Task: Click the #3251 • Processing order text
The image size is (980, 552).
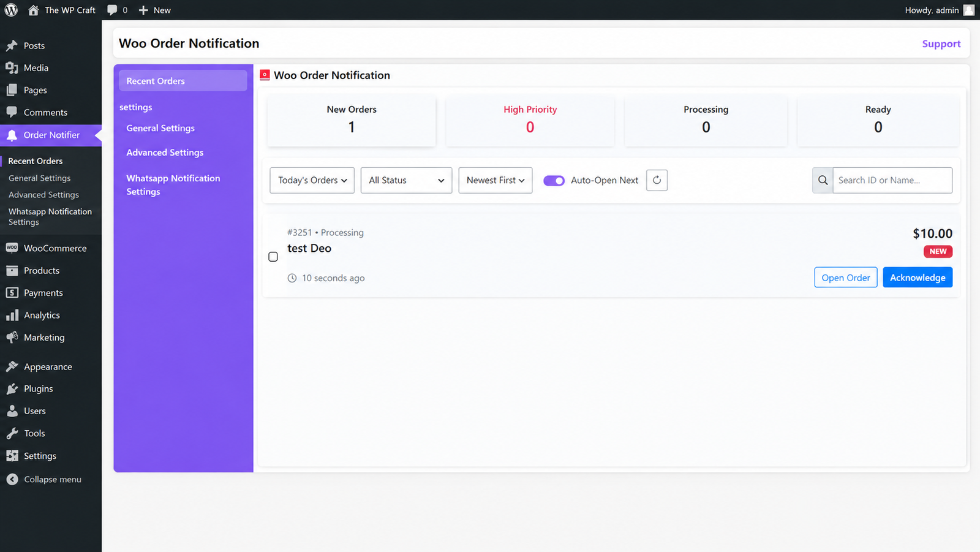Action: coord(325,233)
